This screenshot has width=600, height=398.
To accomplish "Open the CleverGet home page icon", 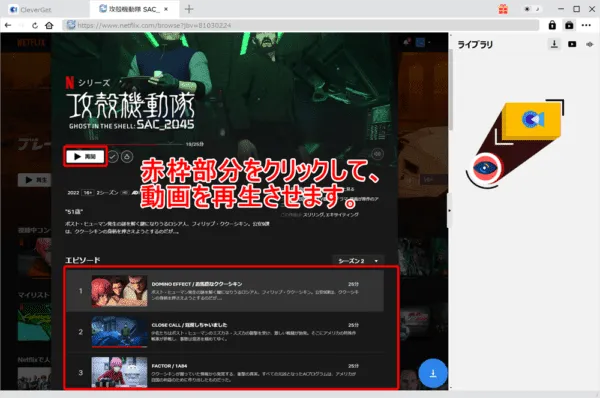I will 49,26.
